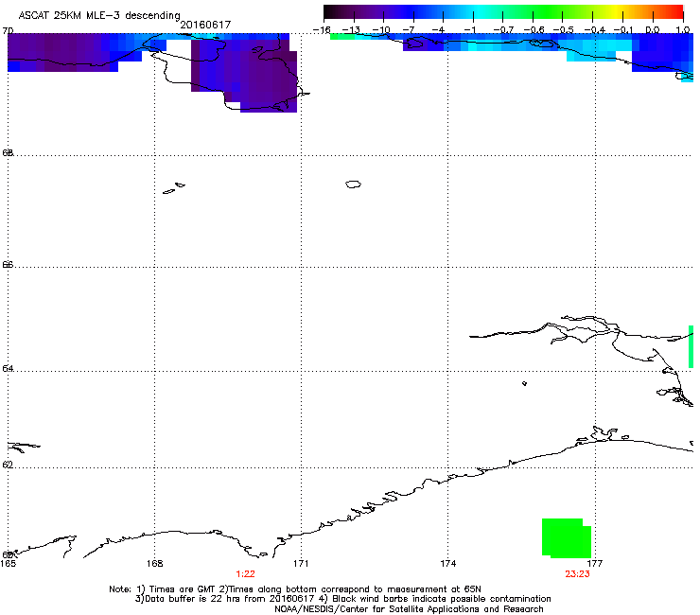Click latitude label 68
The width and height of the screenshot is (700, 615).
click(x=8, y=152)
